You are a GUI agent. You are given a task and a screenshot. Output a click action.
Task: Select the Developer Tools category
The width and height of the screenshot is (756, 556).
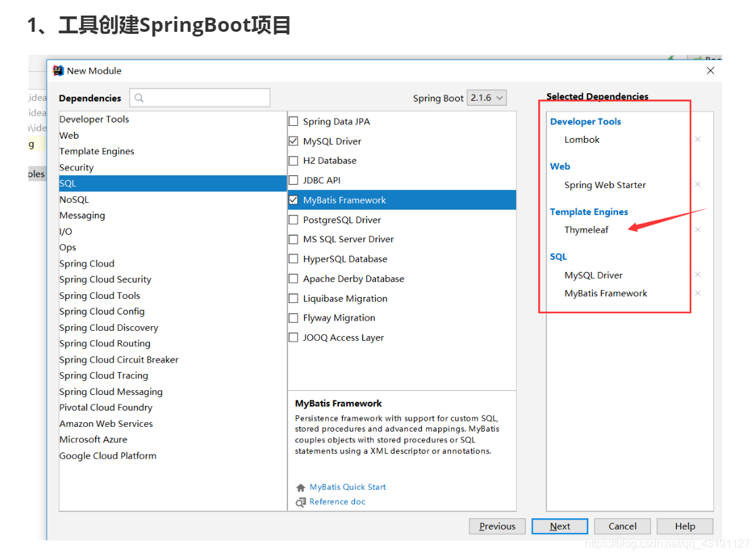pos(172,119)
